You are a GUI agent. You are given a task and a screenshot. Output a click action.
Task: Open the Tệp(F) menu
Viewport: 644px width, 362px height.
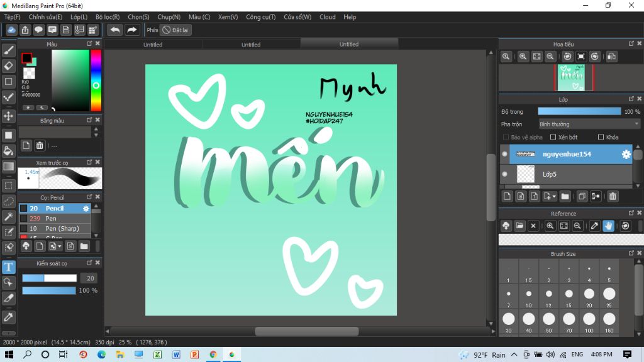pos(13,17)
